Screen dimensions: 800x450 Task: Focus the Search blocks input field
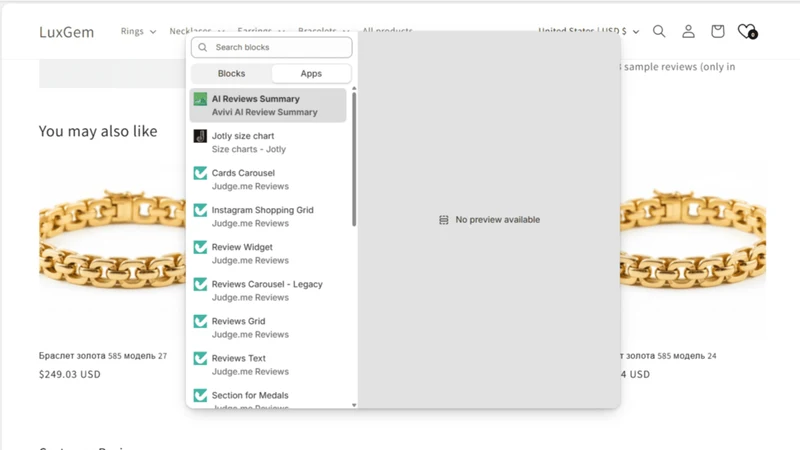pos(271,47)
